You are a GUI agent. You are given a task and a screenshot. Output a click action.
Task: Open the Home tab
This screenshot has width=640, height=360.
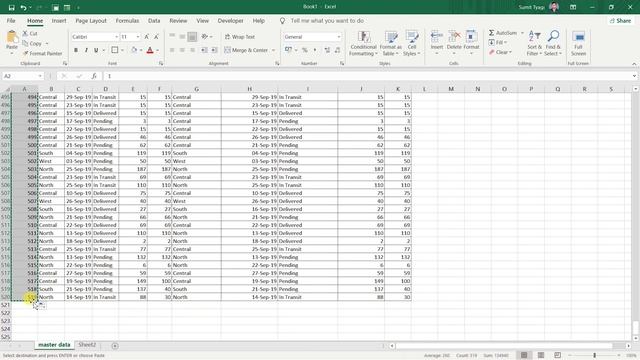point(35,21)
